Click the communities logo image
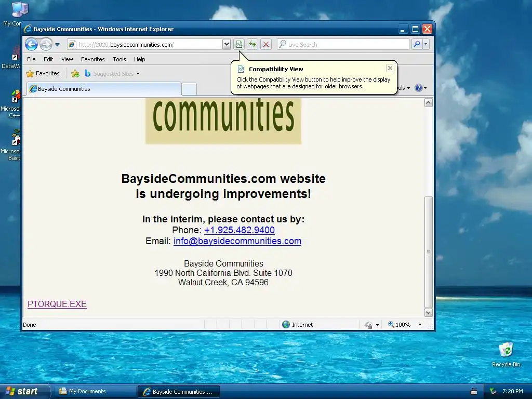Image resolution: width=532 pixels, height=399 pixels. pos(223,121)
